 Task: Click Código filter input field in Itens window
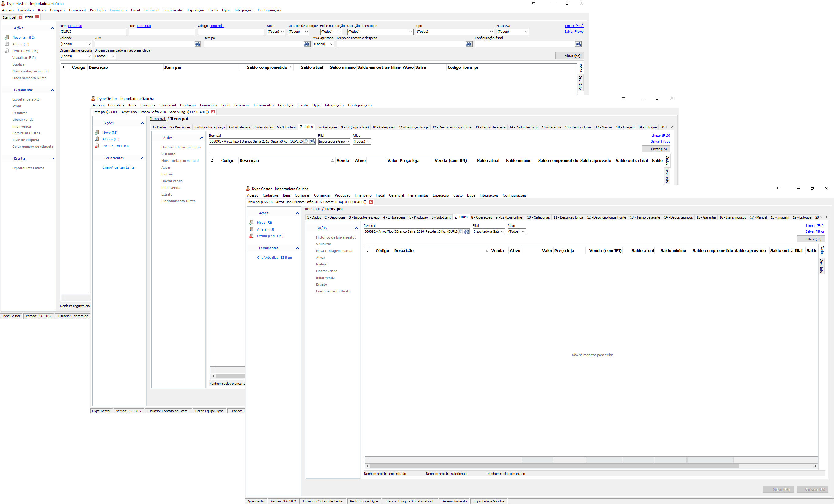[231, 32]
